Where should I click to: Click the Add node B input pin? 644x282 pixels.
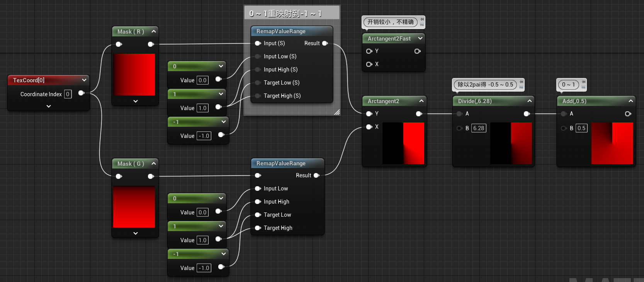click(x=564, y=128)
